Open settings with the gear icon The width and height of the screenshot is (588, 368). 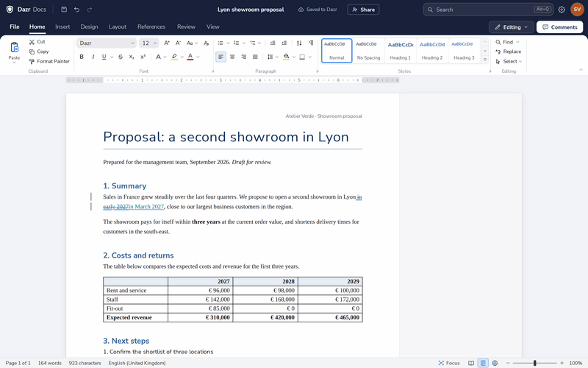562,10
